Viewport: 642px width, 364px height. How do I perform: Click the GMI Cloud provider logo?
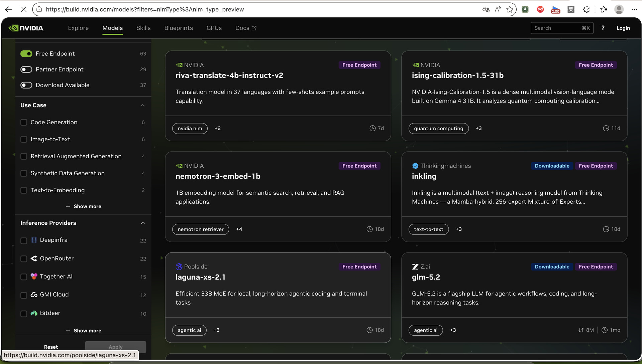34,295
